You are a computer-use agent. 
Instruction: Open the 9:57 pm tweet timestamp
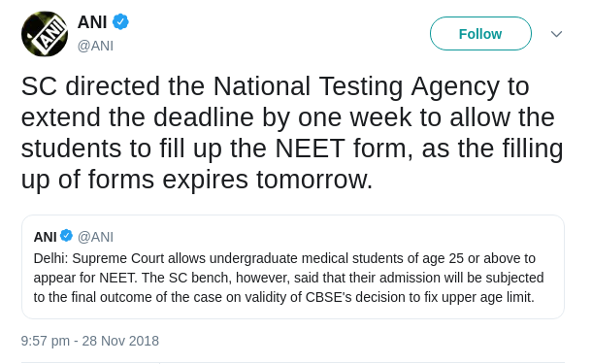(x=46, y=341)
